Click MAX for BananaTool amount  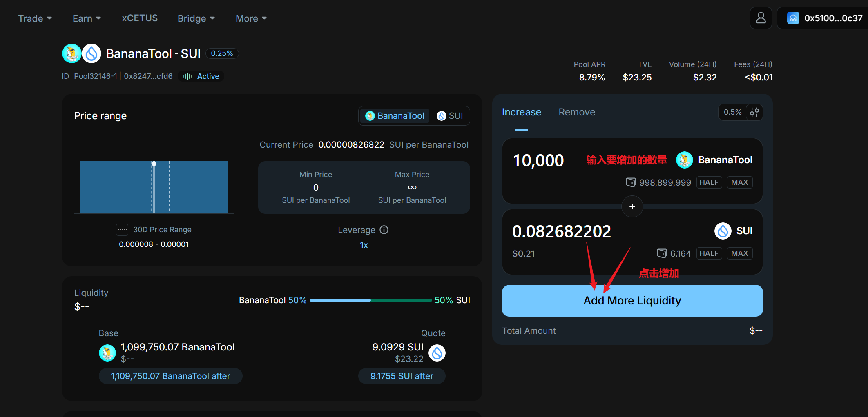[x=739, y=182]
